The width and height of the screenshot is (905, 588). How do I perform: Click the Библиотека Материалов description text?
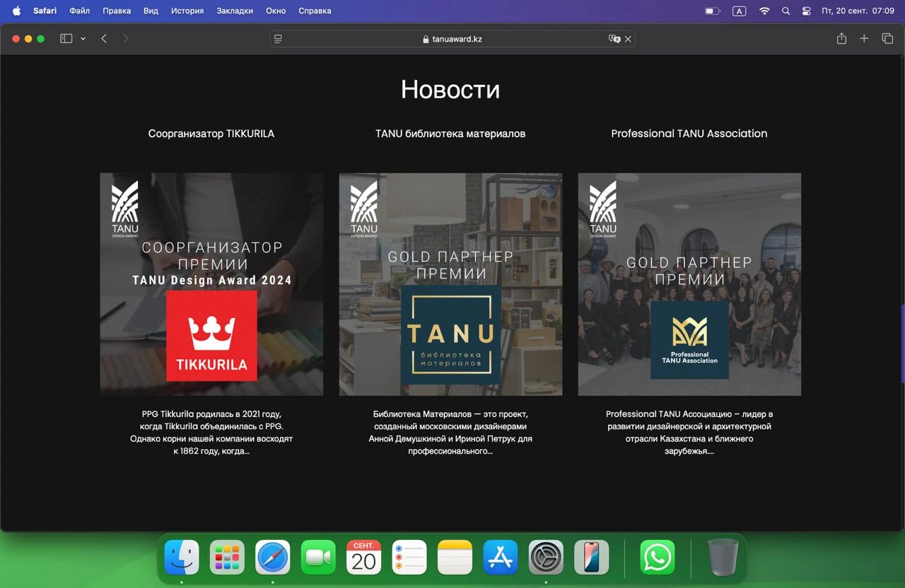click(x=450, y=433)
